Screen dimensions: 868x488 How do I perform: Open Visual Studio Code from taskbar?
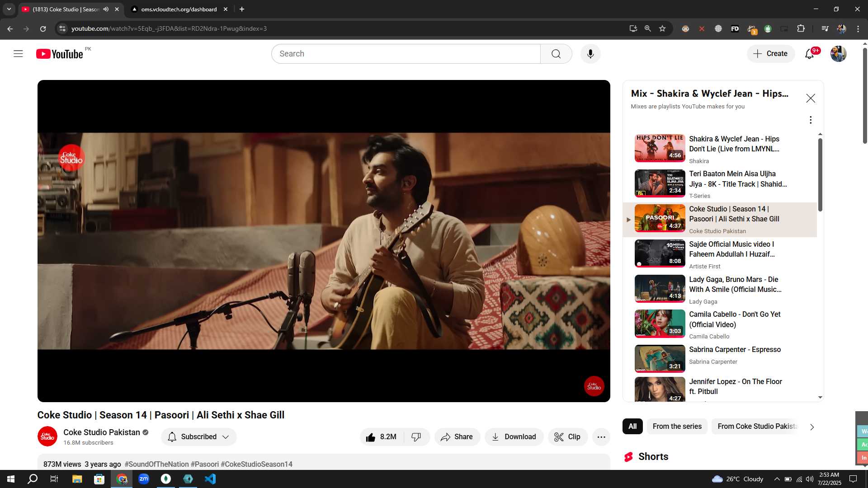pos(210,479)
